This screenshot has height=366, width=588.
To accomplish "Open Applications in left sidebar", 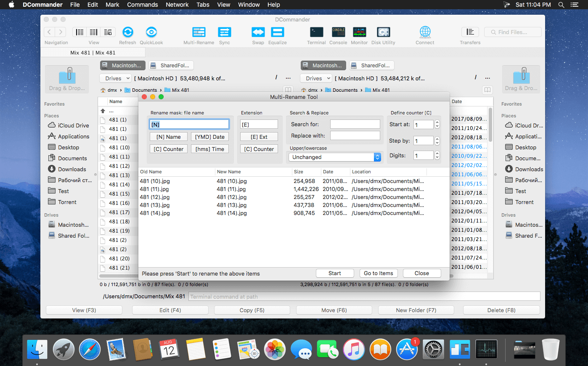I will pos(69,136).
